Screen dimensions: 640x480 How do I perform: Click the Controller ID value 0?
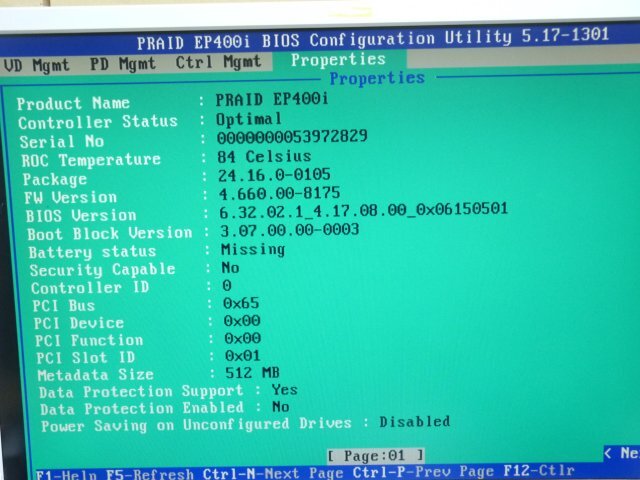tap(227, 286)
